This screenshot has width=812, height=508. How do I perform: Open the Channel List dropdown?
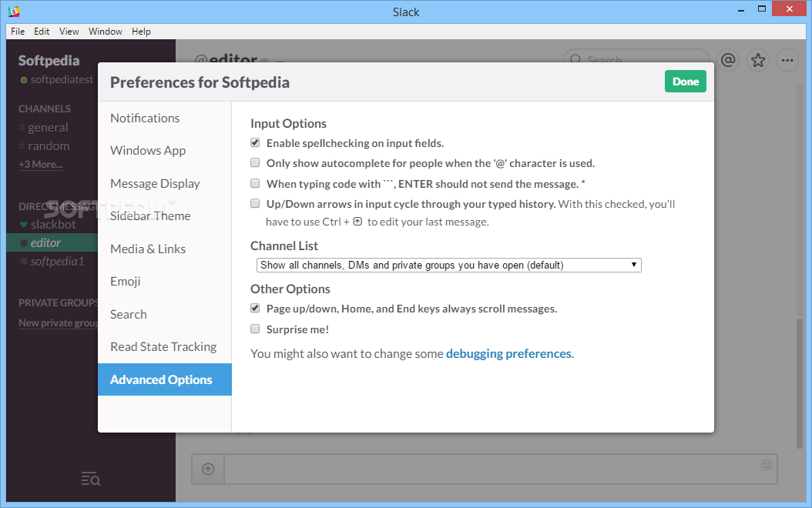(449, 266)
